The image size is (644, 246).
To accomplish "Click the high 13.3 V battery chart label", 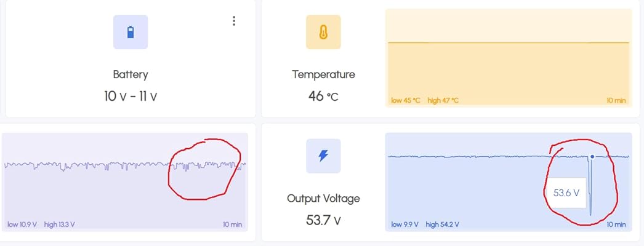I will point(60,224).
